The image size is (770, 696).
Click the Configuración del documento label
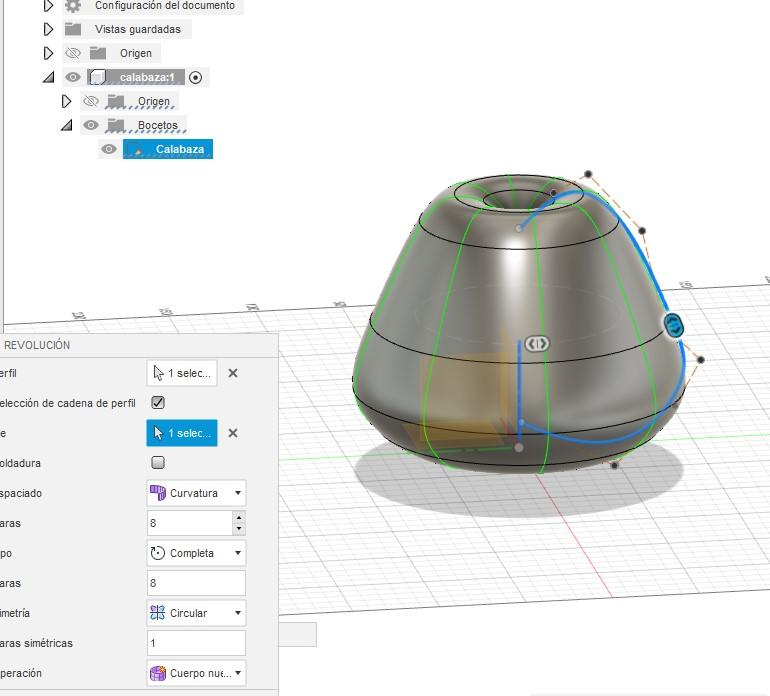click(x=165, y=6)
